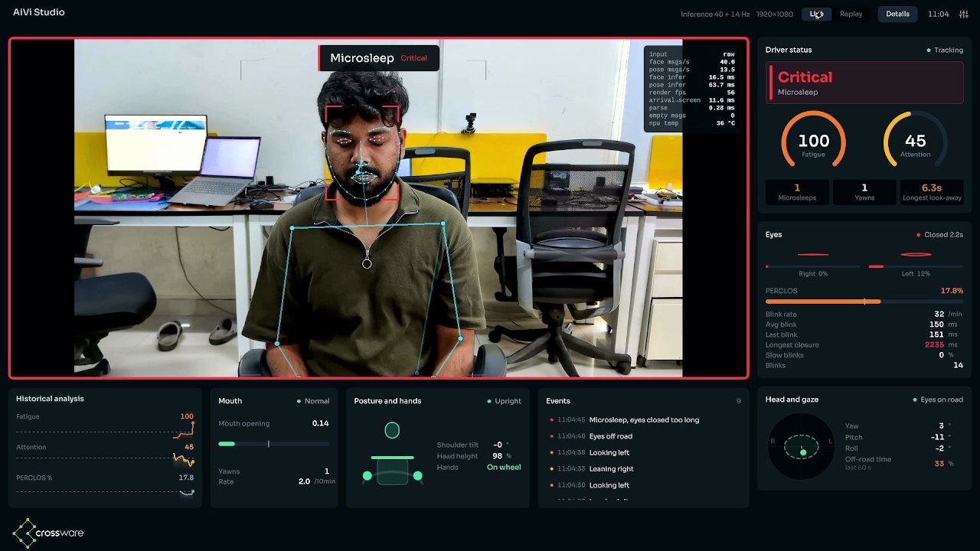Viewport: 980px width, 551px height.
Task: Click the head and gaze radar dial
Action: click(x=801, y=446)
